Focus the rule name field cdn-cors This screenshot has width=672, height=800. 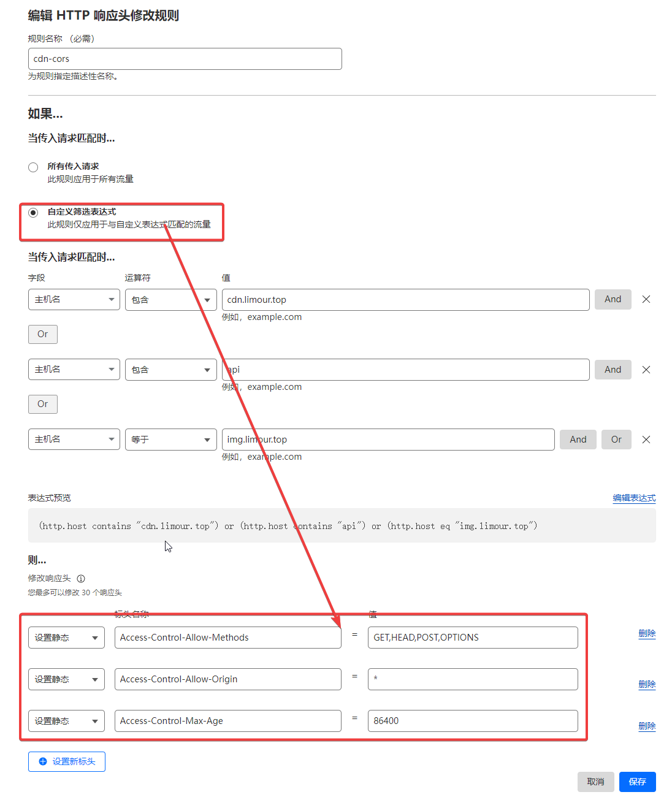(x=185, y=59)
